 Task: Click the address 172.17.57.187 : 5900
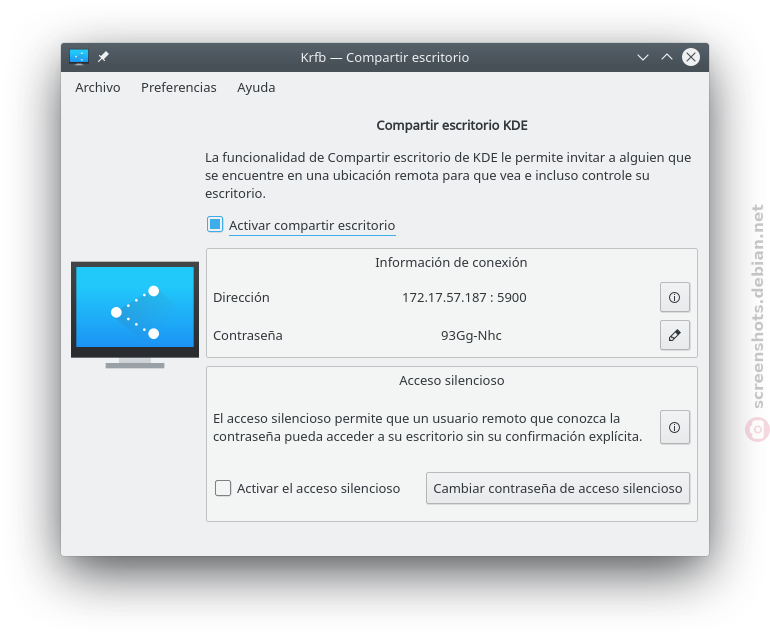[x=464, y=298]
